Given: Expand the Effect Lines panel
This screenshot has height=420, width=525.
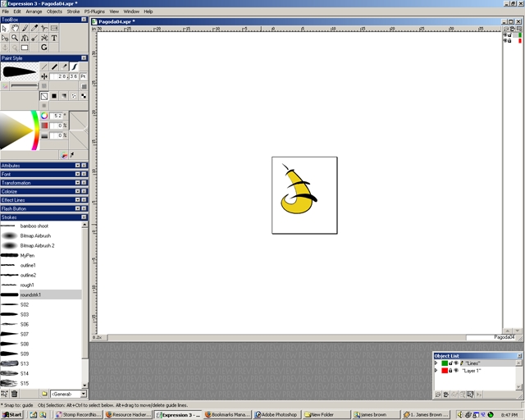Looking at the screenshot, I should [78, 200].
